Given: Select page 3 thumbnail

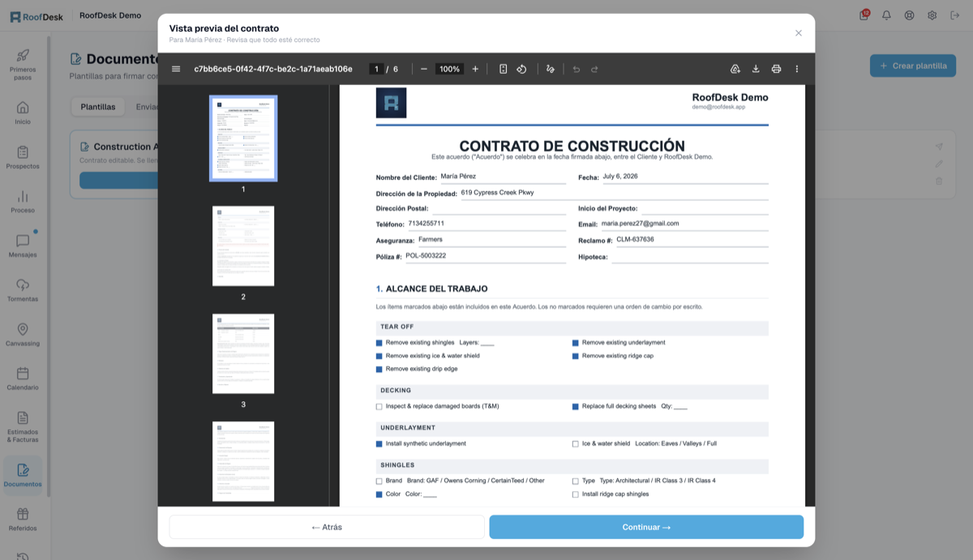Looking at the screenshot, I should (243, 353).
